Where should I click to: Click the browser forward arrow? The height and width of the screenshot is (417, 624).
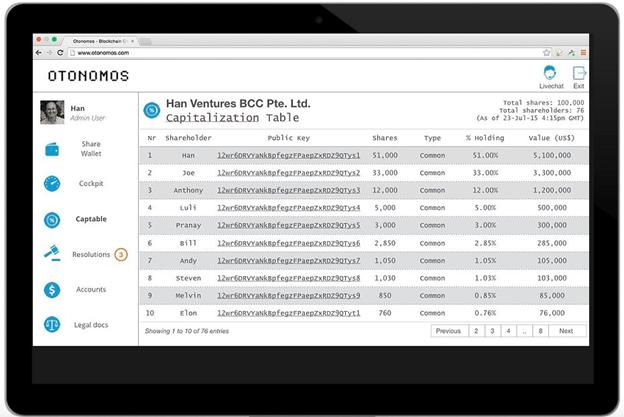49,53
